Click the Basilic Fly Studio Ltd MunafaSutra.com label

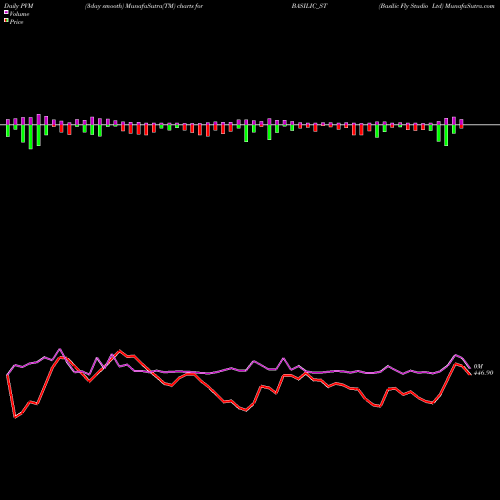click(x=436, y=6)
